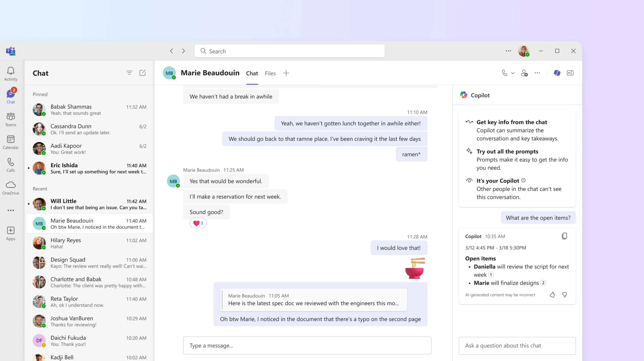Click in the Search box
Screen dimensions: 644x361
tap(290, 51)
